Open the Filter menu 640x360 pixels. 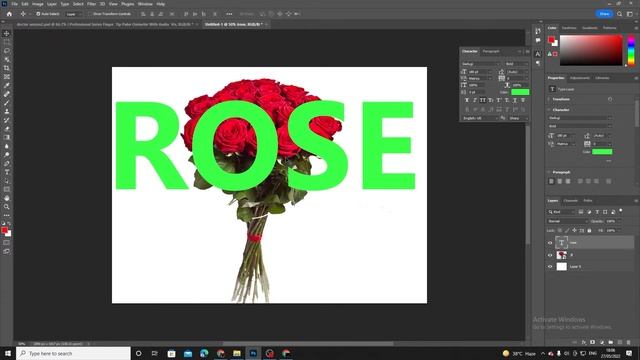pyautogui.click(x=91, y=4)
